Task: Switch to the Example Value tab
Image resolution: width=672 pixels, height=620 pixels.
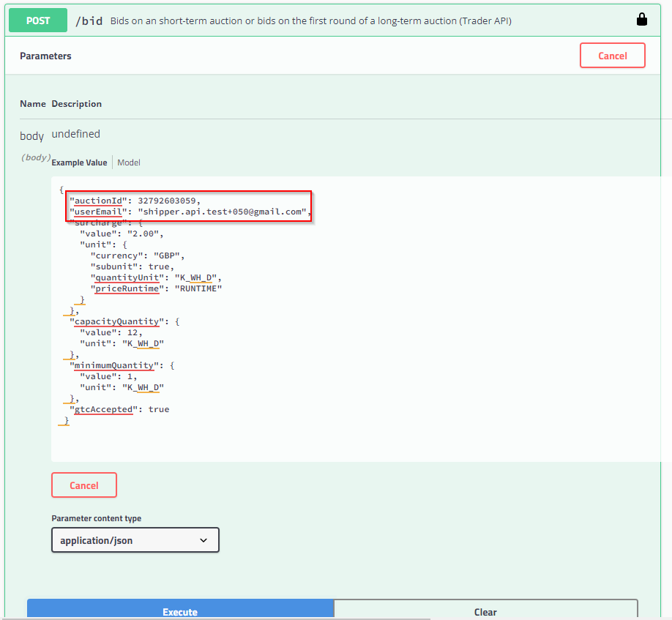Action: [x=79, y=163]
